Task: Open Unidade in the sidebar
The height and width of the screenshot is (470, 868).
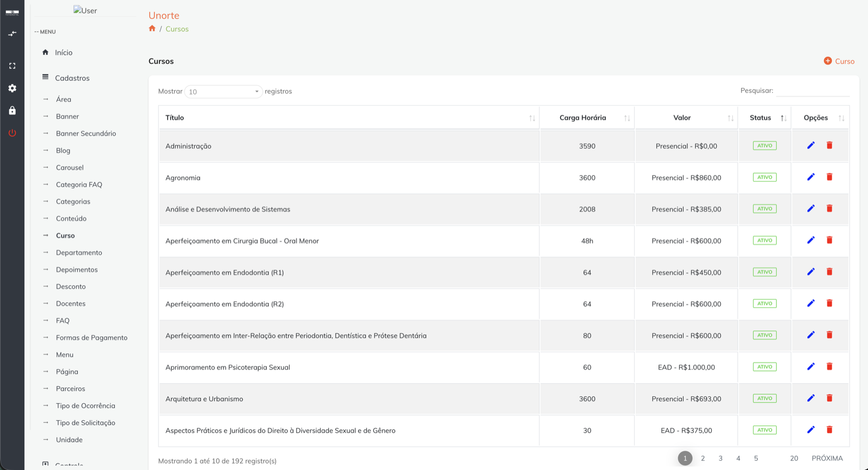Action: tap(69, 440)
